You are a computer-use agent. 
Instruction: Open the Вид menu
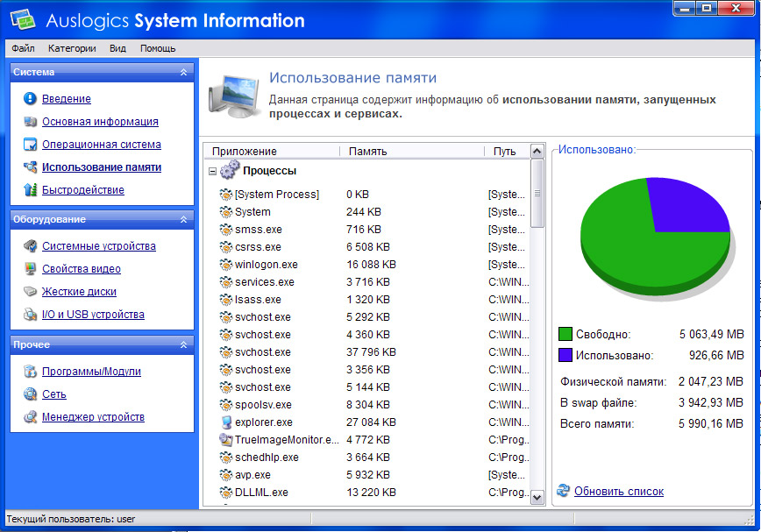tap(117, 48)
